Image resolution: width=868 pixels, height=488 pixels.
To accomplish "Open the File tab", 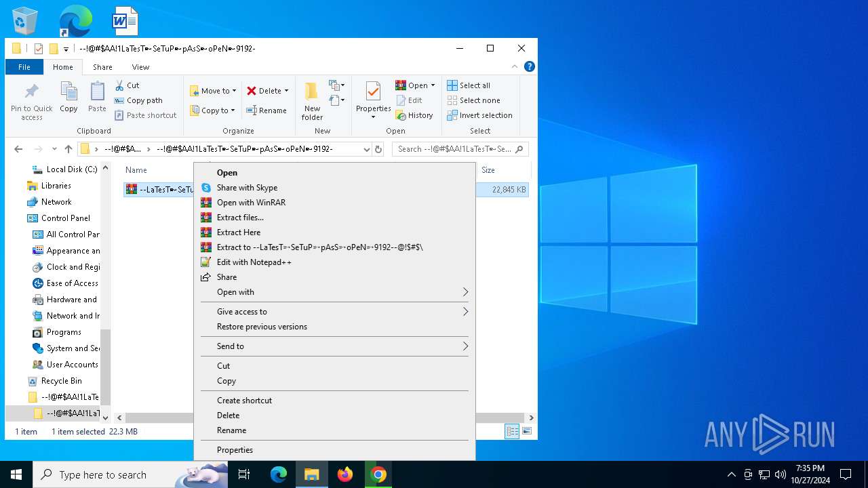I will click(24, 67).
